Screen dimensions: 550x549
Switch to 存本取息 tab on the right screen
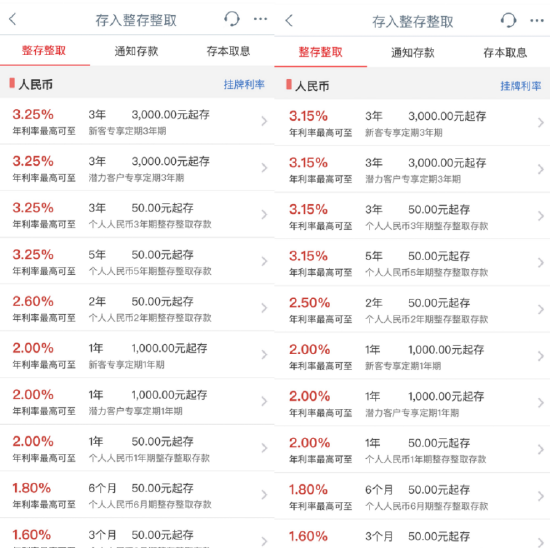pos(505,53)
